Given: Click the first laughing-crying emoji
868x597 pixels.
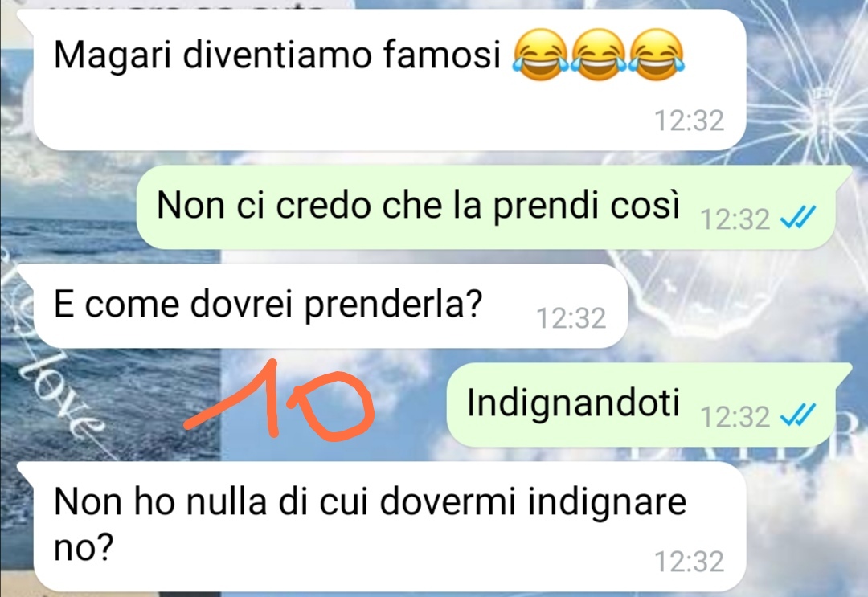Looking at the screenshot, I should pos(540,54).
